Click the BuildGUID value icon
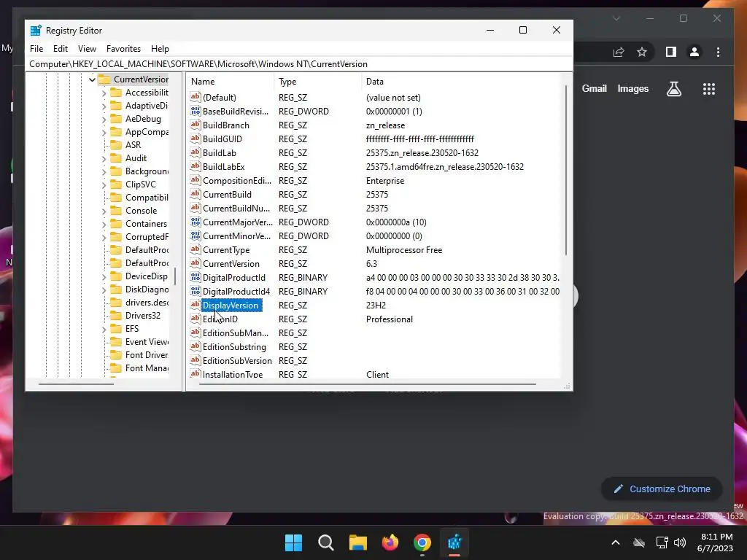 pos(196,139)
